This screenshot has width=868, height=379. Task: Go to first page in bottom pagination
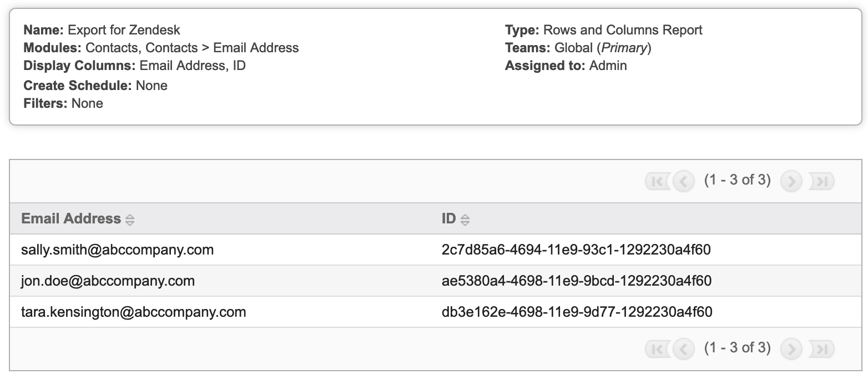click(x=657, y=349)
